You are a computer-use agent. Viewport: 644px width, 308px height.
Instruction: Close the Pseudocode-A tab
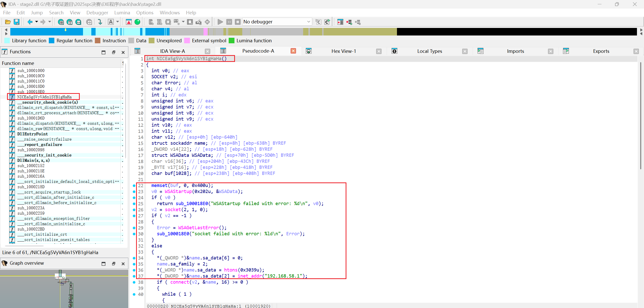click(x=293, y=51)
